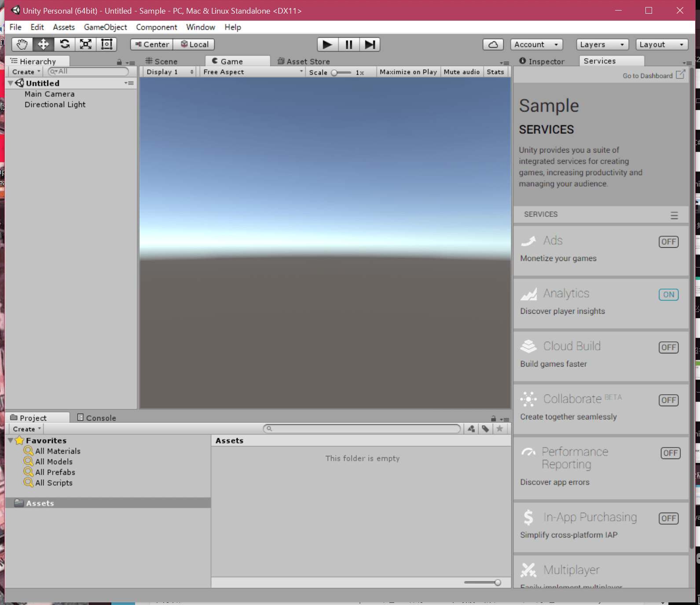This screenshot has height=605, width=700.
Task: Open the Project Create dropdown
Action: click(26, 429)
